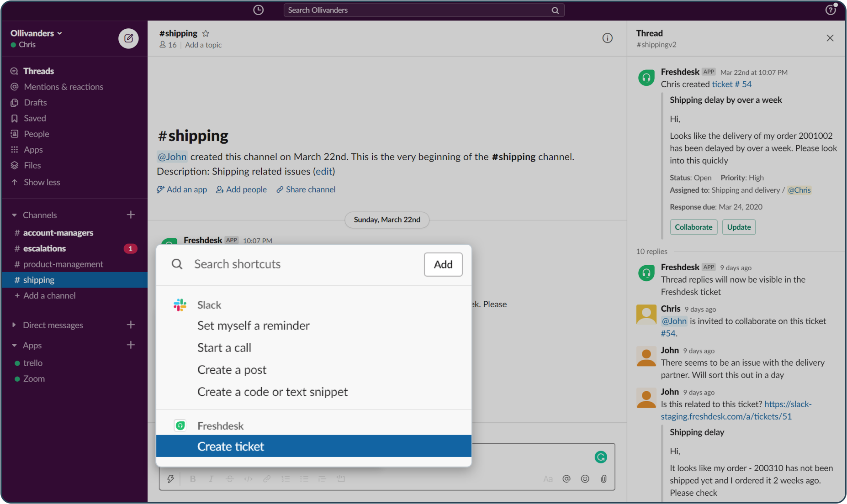847x504 pixels.
Task: Open the compose new message icon
Action: coord(128,38)
